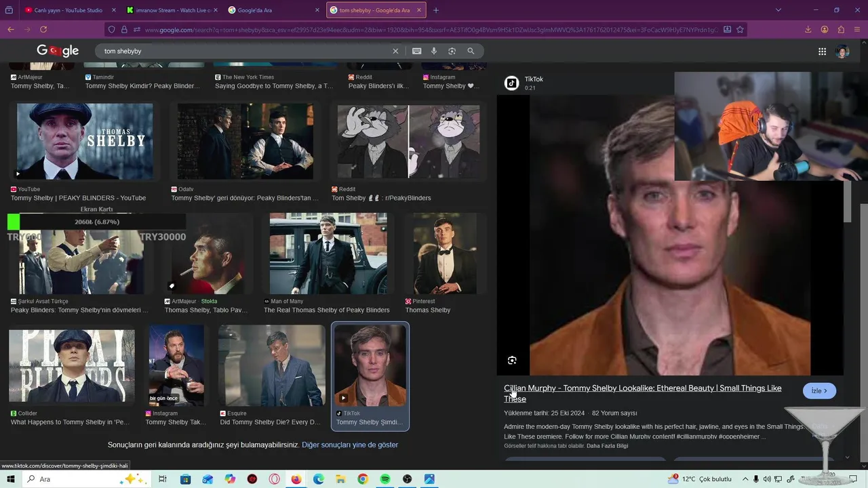List all tabs with dropdown arrow
This screenshot has height=488, width=868.
coord(778,10)
